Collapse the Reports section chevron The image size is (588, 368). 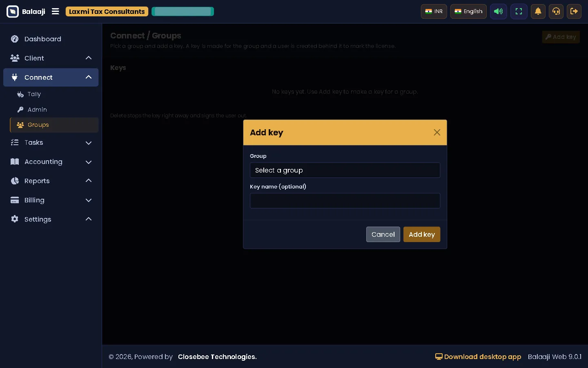(89, 181)
